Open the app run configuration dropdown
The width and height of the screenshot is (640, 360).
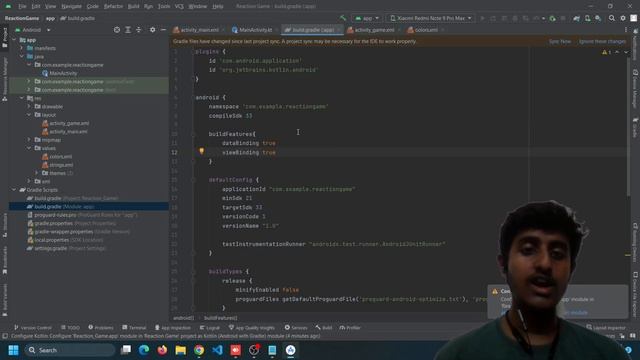click(x=367, y=18)
